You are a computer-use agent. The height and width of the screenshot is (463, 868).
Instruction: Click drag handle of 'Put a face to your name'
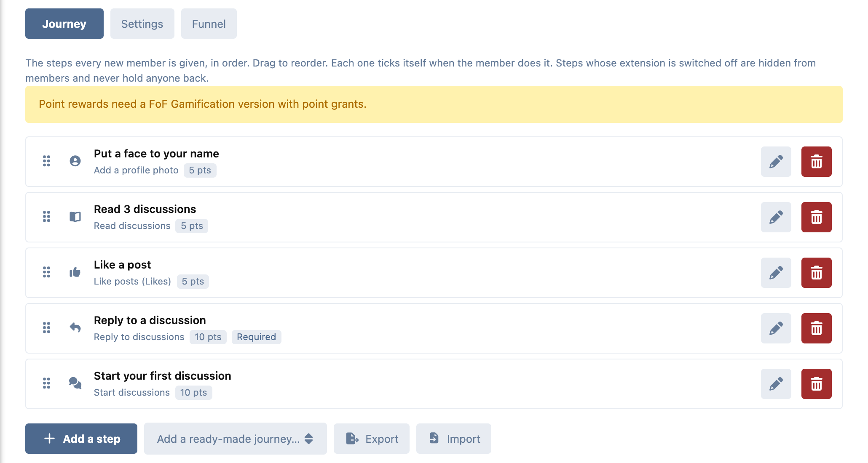[46, 161]
